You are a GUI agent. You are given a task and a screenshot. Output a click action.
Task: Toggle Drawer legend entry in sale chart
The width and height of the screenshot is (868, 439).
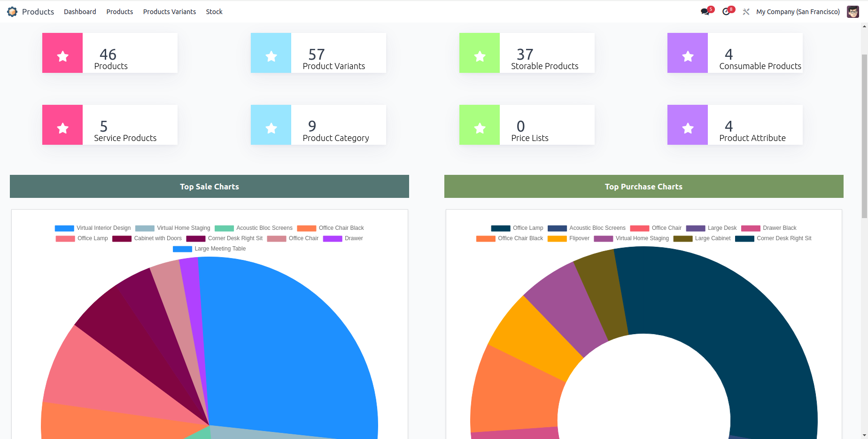click(x=343, y=238)
